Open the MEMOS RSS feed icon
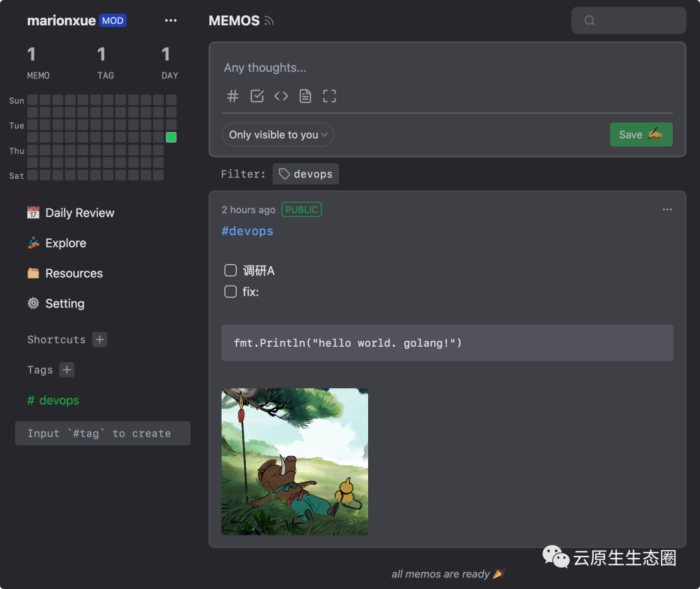This screenshot has width=700, height=589. click(x=269, y=21)
